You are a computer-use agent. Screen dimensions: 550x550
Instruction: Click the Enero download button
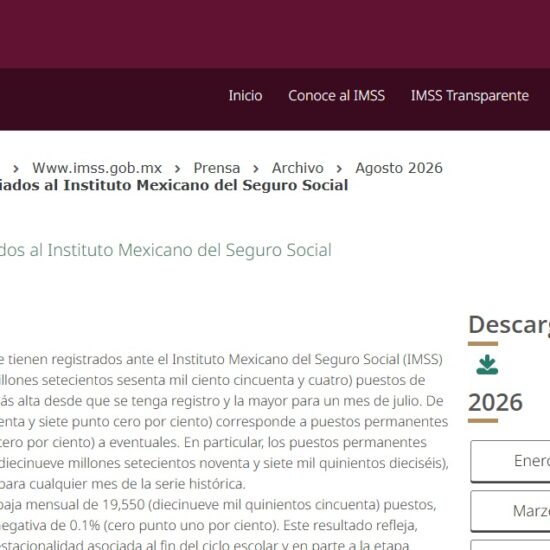[x=510, y=461]
